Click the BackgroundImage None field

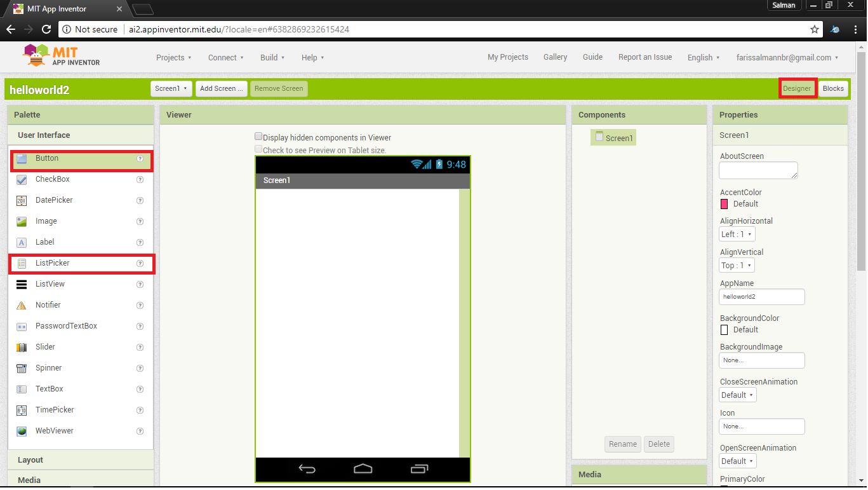coord(762,360)
